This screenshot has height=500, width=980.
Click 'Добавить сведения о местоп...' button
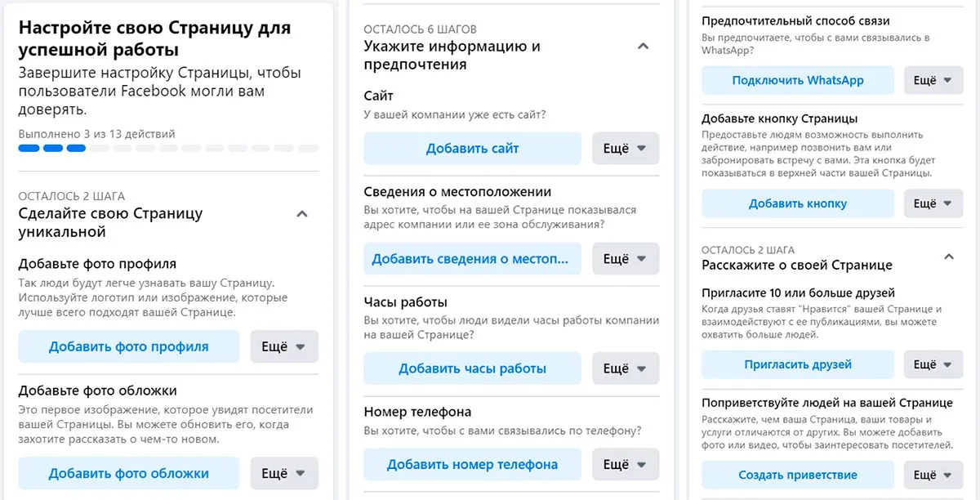472,259
